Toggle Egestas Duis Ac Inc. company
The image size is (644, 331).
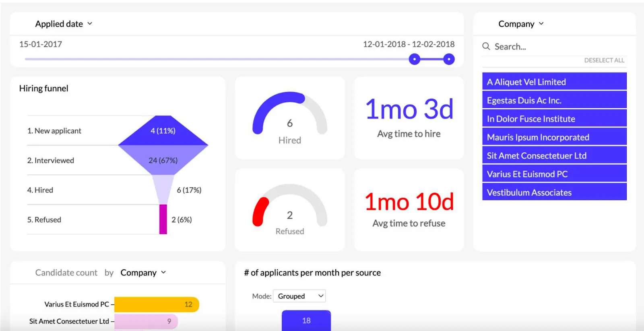(554, 100)
